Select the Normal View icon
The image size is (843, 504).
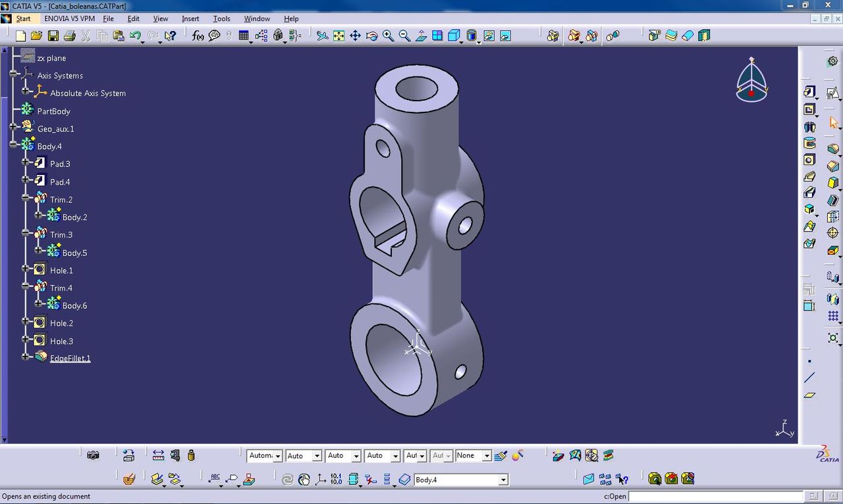421,36
